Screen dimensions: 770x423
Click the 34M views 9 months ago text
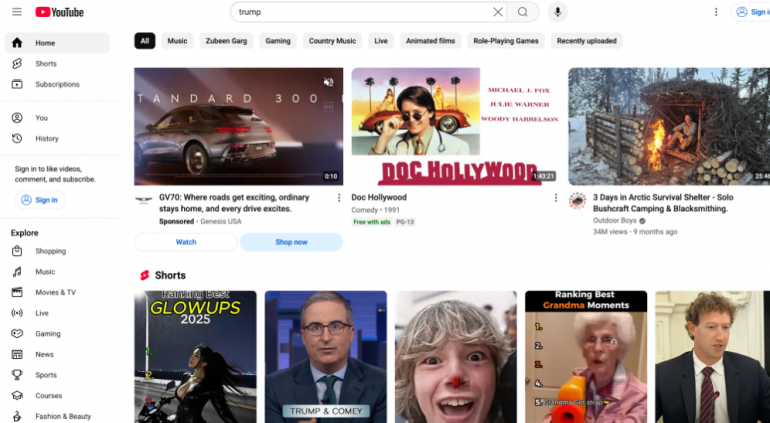635,231
